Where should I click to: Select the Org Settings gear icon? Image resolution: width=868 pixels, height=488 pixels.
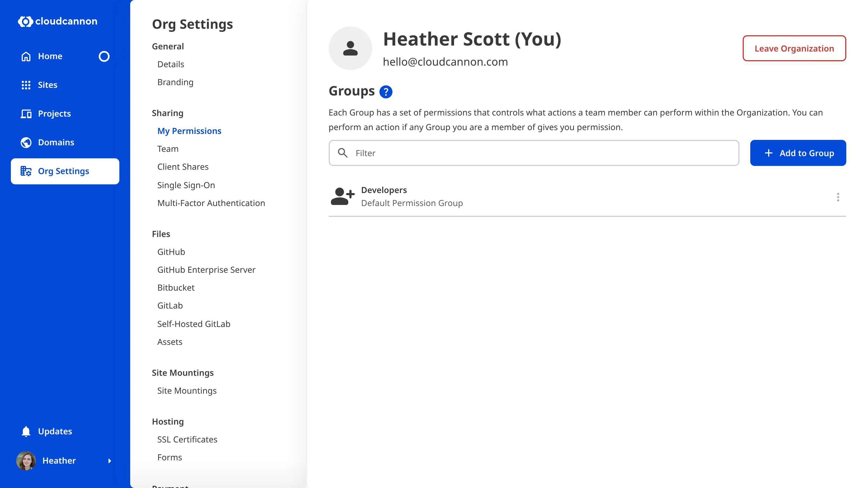(x=26, y=171)
